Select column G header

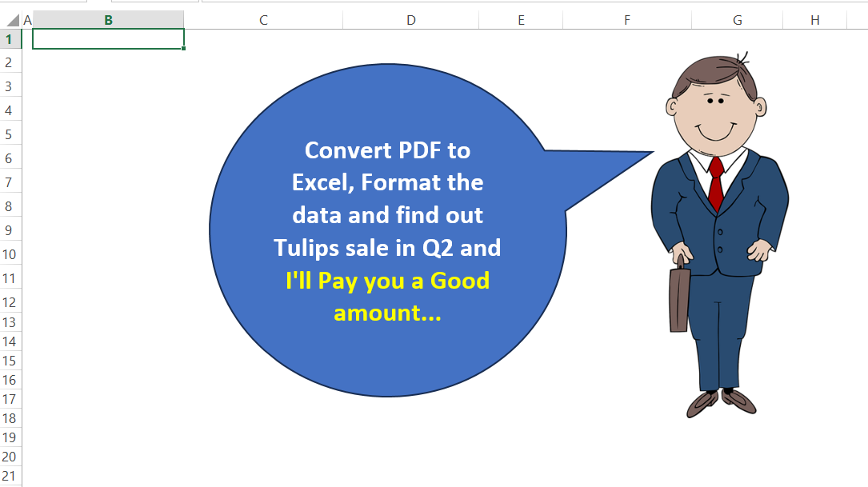(x=737, y=20)
